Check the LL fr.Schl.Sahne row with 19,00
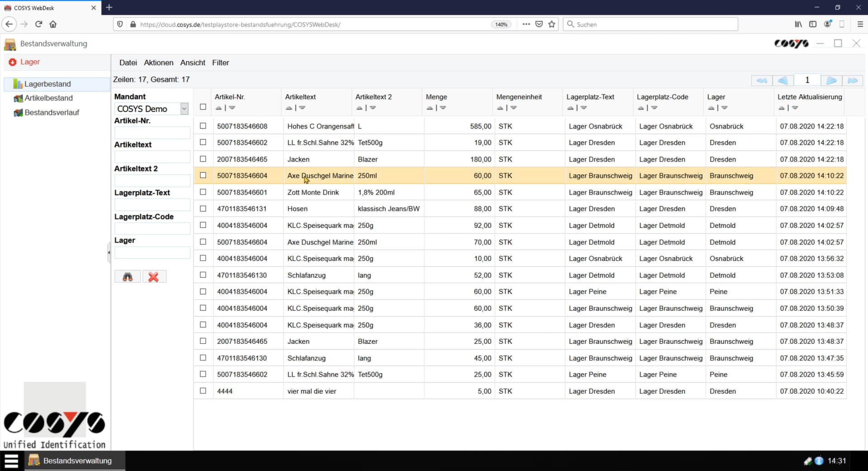868x471 pixels. pyautogui.click(x=203, y=142)
